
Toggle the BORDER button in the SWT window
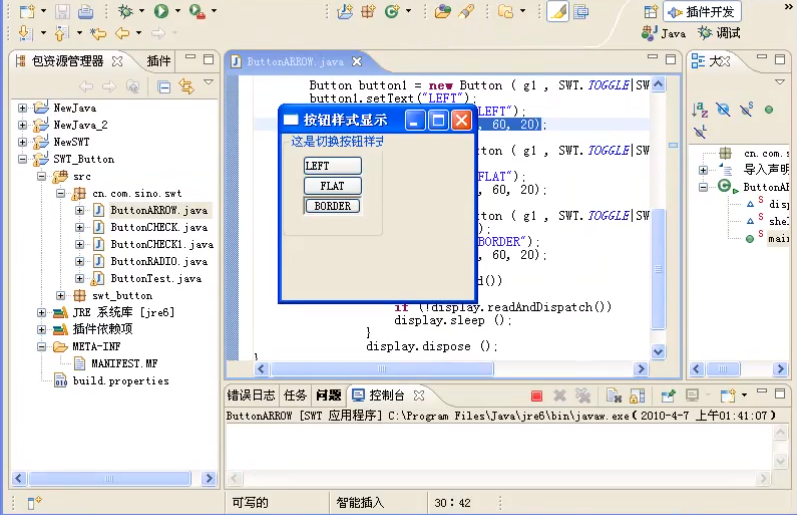tap(332, 206)
